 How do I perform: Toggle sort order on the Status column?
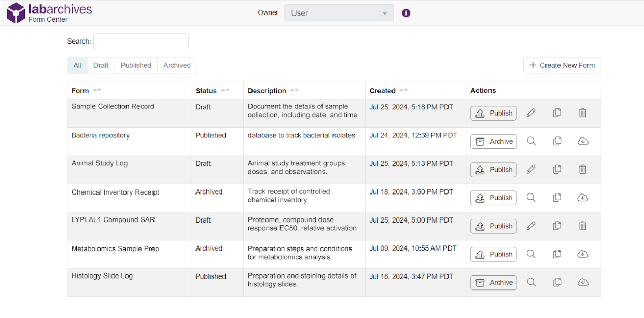coord(224,89)
